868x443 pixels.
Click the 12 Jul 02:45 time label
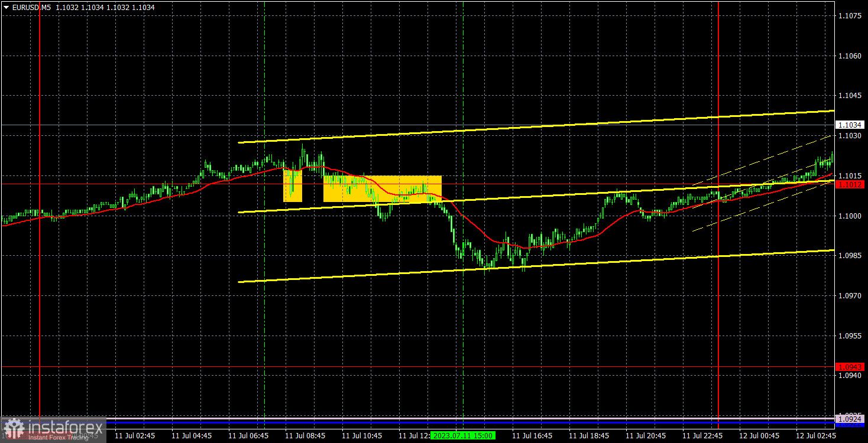point(816,435)
